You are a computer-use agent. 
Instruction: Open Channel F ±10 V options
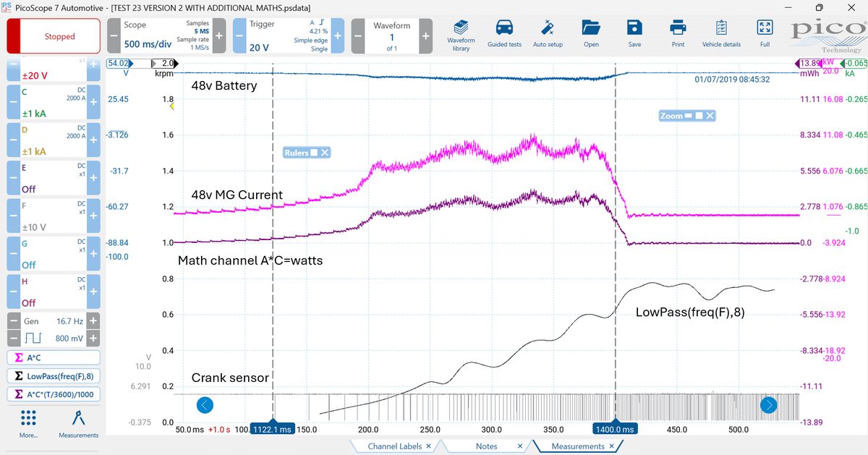click(x=54, y=216)
